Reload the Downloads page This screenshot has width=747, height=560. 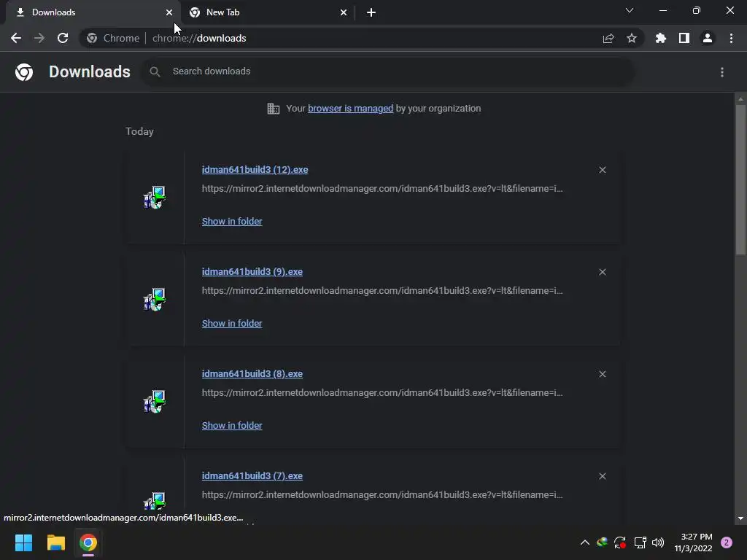[63, 38]
